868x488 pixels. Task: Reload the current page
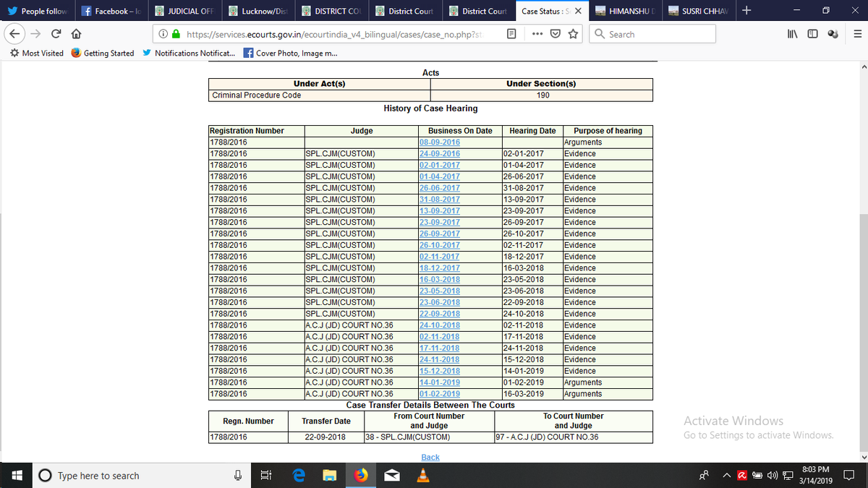click(56, 34)
